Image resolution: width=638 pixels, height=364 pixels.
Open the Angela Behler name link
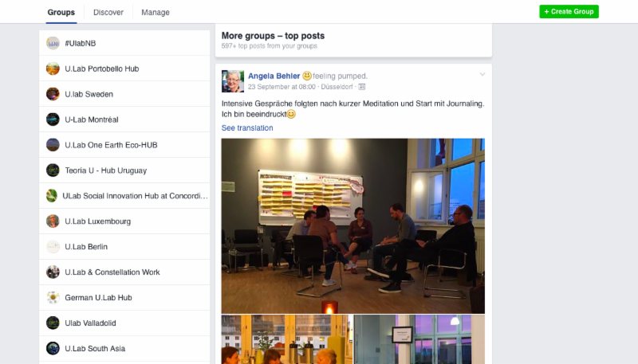[x=274, y=76]
